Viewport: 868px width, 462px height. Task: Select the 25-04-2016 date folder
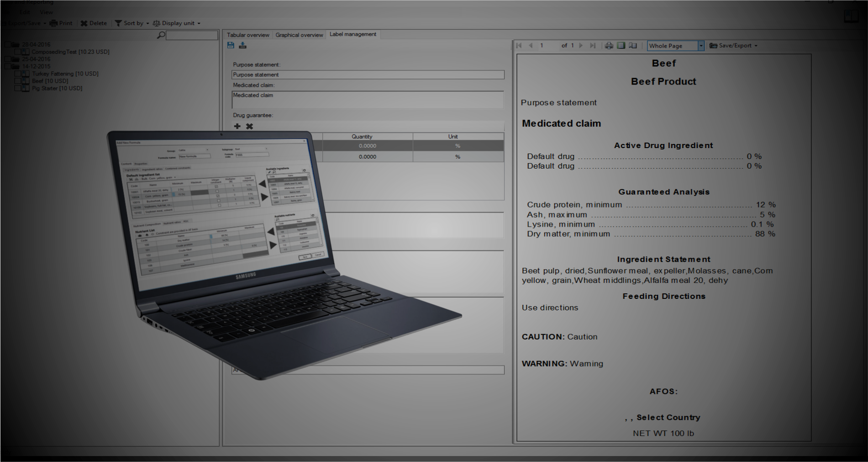(x=36, y=59)
